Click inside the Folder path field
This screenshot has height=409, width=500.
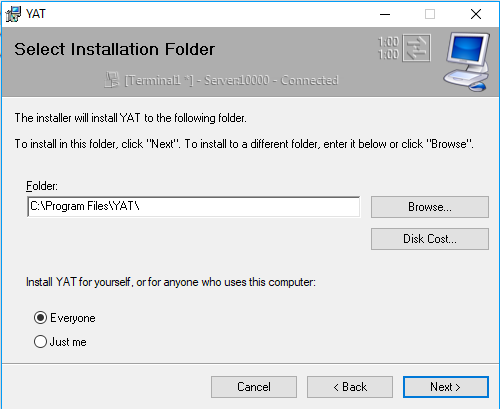tap(194, 207)
